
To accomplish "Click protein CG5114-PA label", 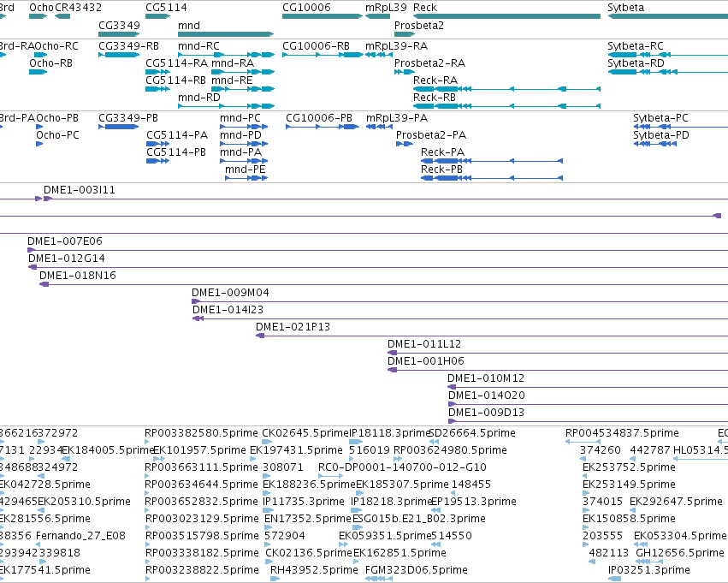I will point(177,135).
